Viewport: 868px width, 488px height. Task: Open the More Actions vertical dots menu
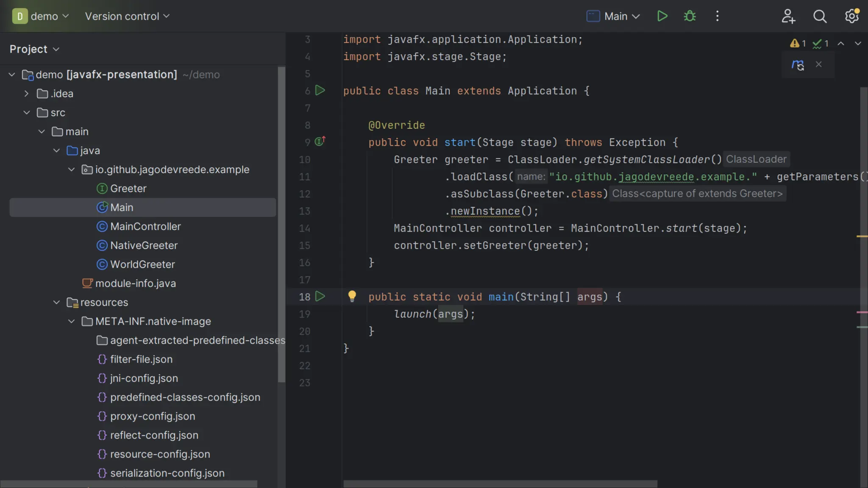[x=717, y=16]
